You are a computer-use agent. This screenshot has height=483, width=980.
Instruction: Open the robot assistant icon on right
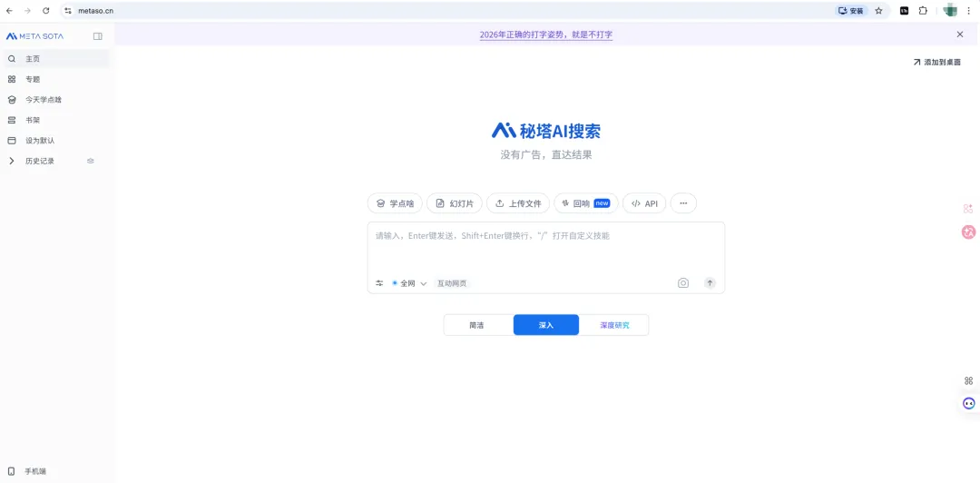pos(969,403)
